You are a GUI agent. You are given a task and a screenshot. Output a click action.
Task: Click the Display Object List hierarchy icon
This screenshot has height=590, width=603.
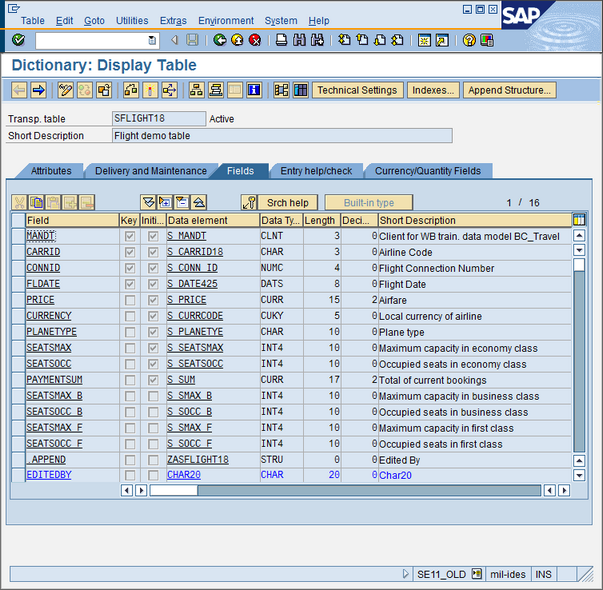click(x=197, y=90)
